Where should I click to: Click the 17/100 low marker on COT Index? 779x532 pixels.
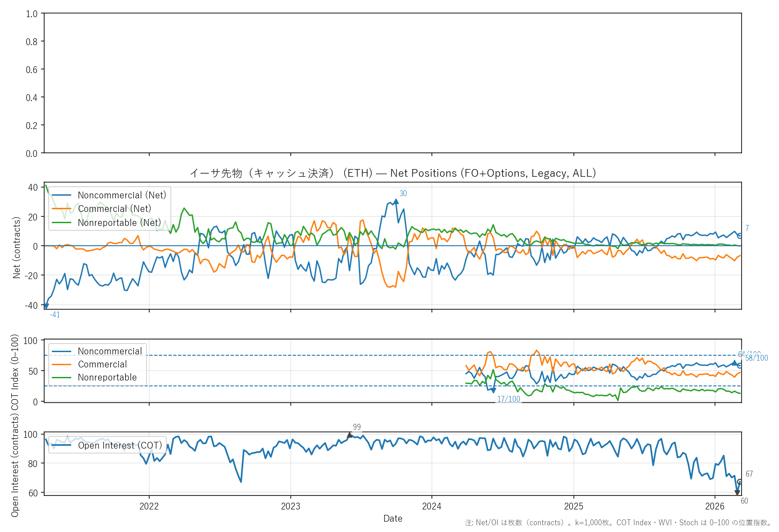click(x=493, y=390)
